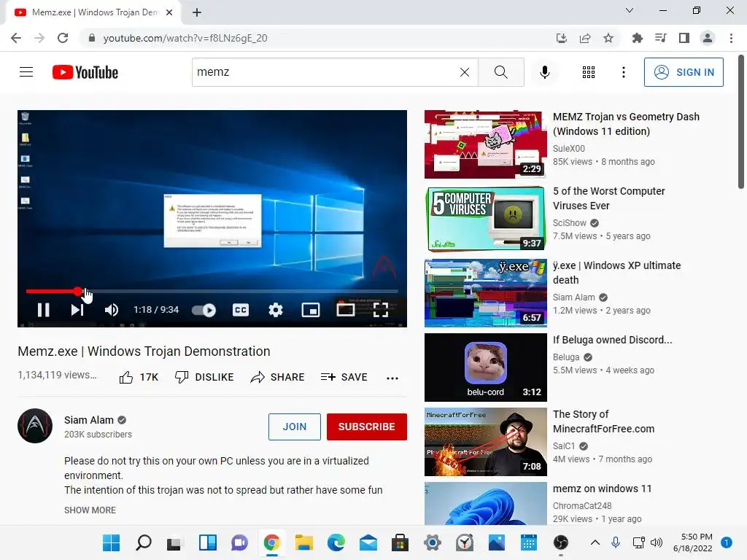Open OBS Studio from taskbar
The image size is (747, 560).
[561, 542]
